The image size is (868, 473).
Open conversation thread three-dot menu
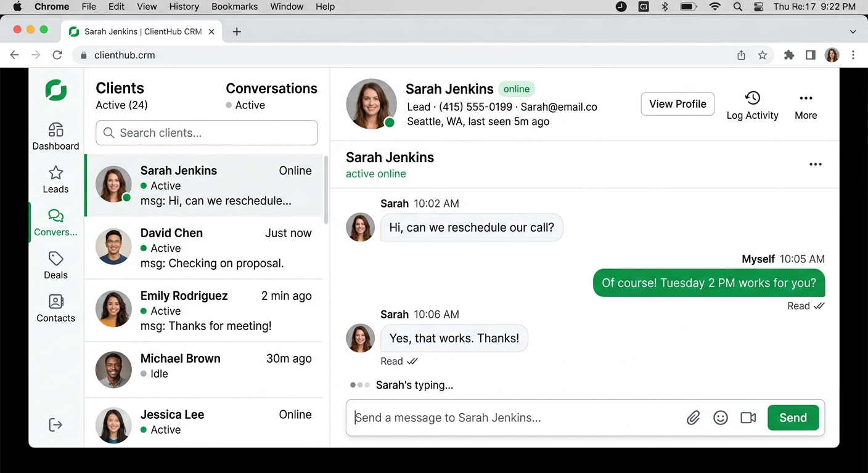[x=816, y=164]
